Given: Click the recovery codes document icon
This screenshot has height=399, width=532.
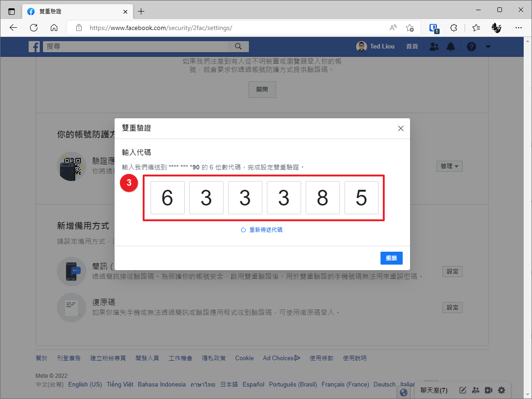Looking at the screenshot, I should (71, 308).
